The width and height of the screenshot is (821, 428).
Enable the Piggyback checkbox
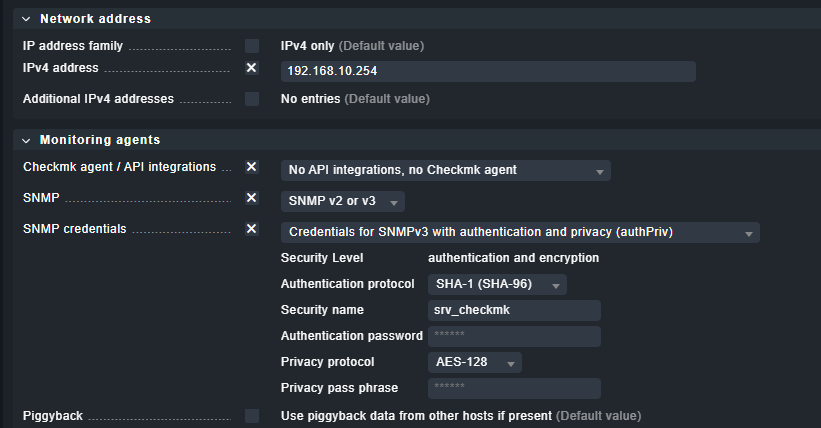(252, 415)
